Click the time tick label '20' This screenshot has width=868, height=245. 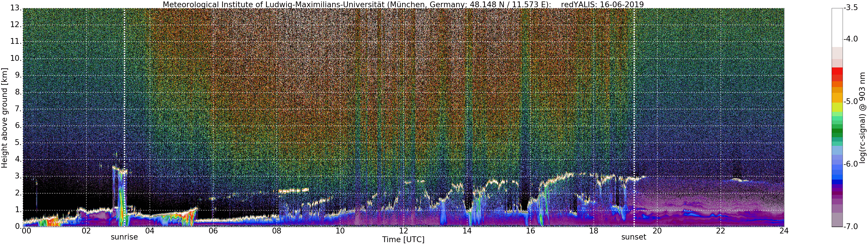click(x=657, y=231)
